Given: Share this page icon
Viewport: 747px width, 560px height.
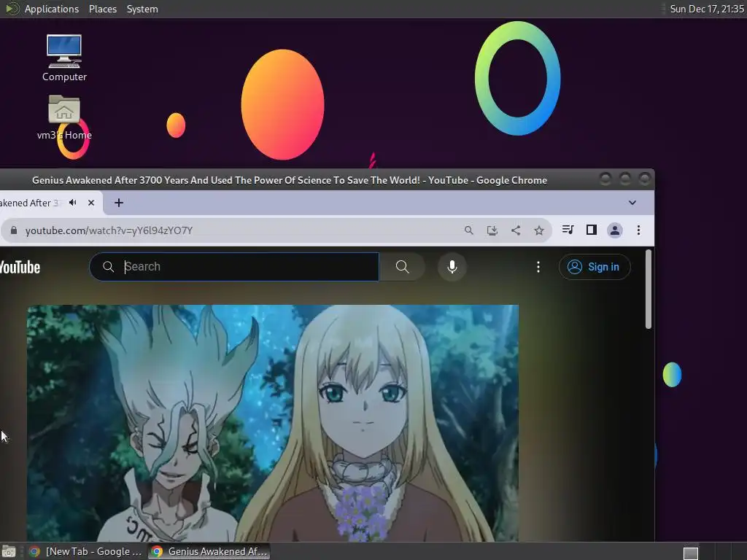Looking at the screenshot, I should click(x=516, y=230).
